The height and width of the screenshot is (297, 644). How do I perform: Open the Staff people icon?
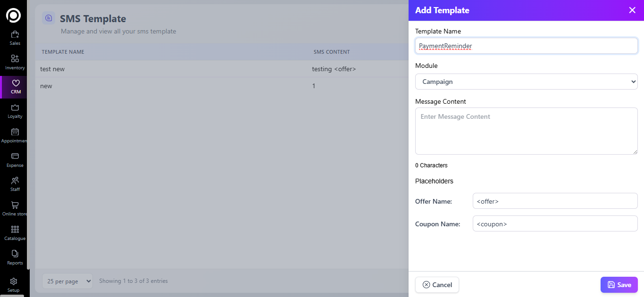pos(15,181)
